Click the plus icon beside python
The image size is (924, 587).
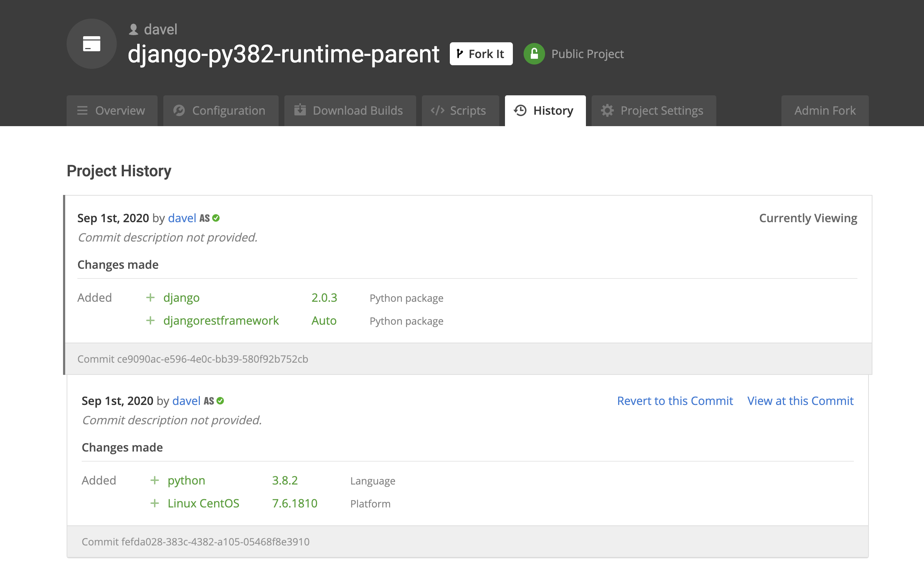(x=155, y=480)
